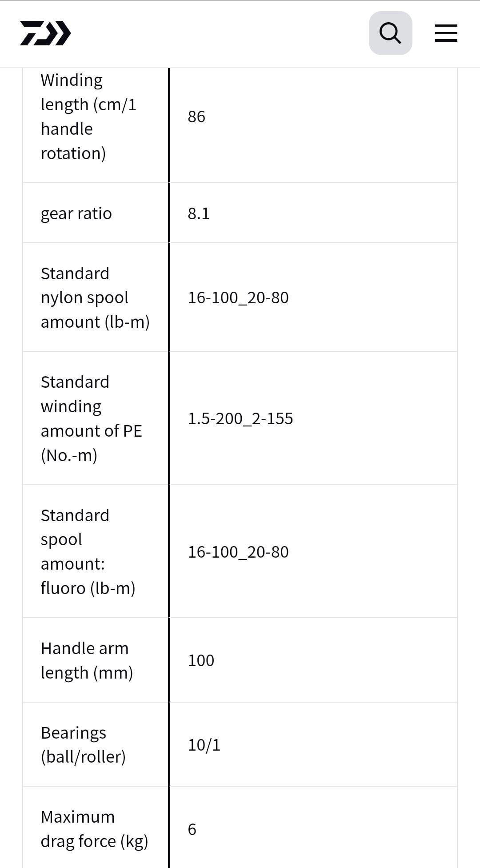Click the "Standard nylon spool amount" label
The width and height of the screenshot is (480, 868).
pyautogui.click(x=95, y=297)
